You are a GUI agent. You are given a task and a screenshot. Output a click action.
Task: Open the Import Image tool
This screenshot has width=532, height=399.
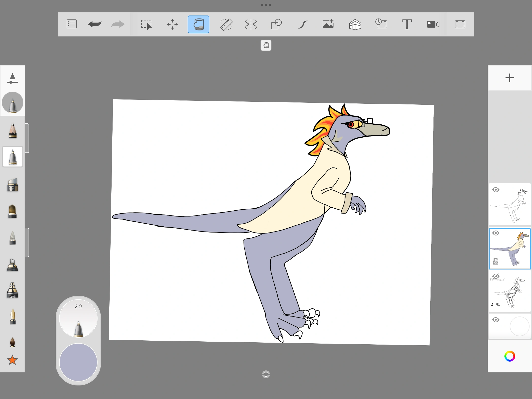(328, 24)
